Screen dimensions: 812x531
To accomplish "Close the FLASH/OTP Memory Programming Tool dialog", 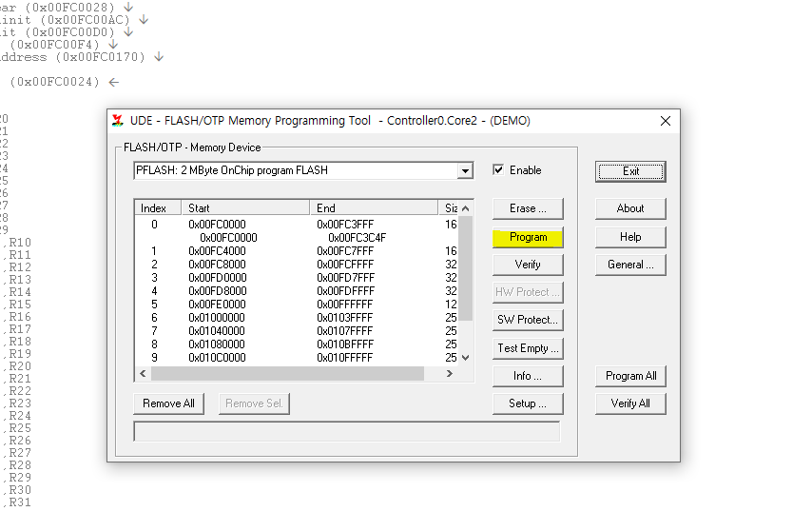I will pyautogui.click(x=666, y=121).
